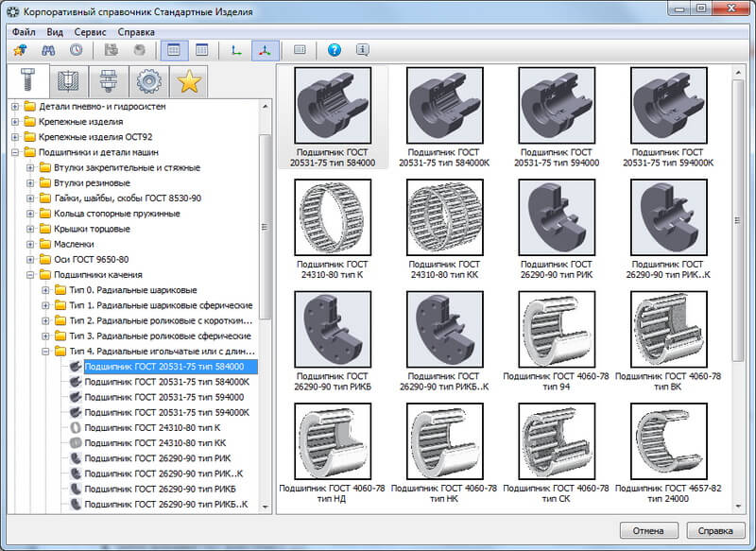756x551 pixels.
Task: Open history with the clock icon
Action: coord(77,50)
